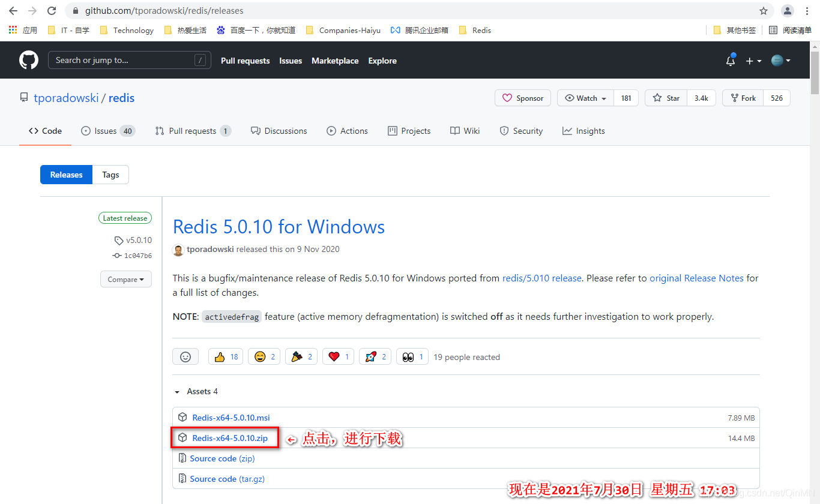Click the Latest release badge

pyautogui.click(x=125, y=218)
